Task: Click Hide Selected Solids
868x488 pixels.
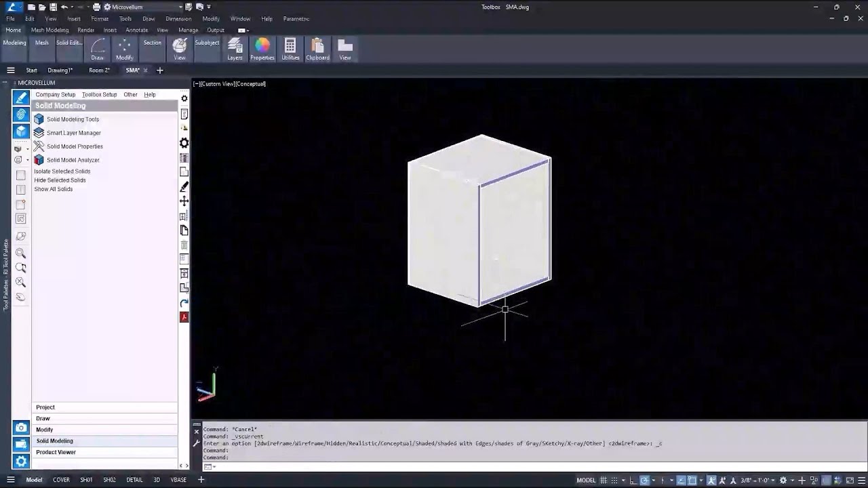Action: point(60,180)
